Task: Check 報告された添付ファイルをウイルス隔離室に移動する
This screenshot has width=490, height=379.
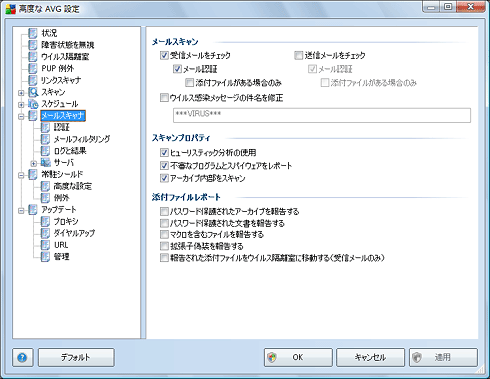Action: [x=164, y=258]
